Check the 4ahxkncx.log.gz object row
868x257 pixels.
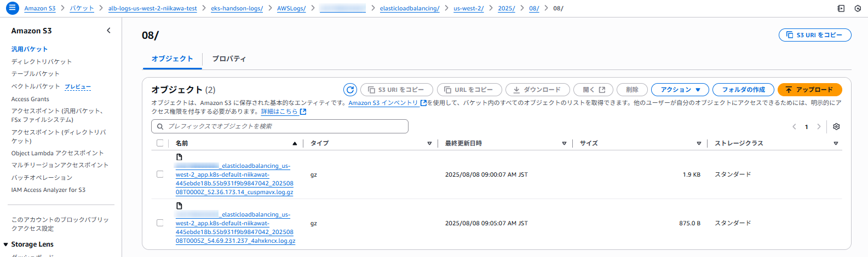pos(160,223)
